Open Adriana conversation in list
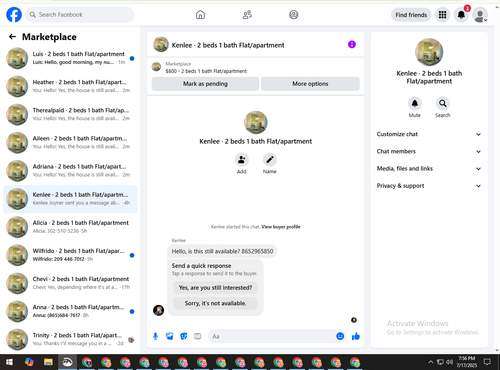The width and height of the screenshot is (500, 370). click(x=70, y=171)
